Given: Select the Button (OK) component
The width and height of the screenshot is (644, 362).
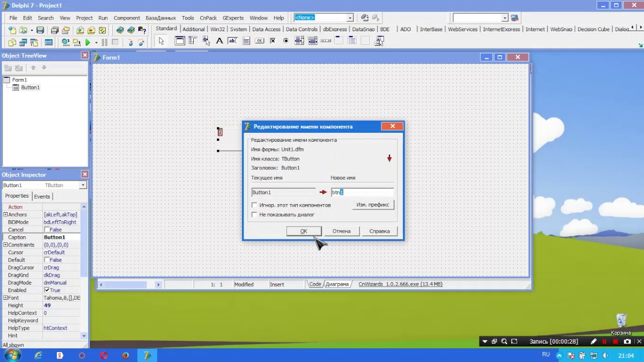Looking at the screenshot, I should point(260,41).
